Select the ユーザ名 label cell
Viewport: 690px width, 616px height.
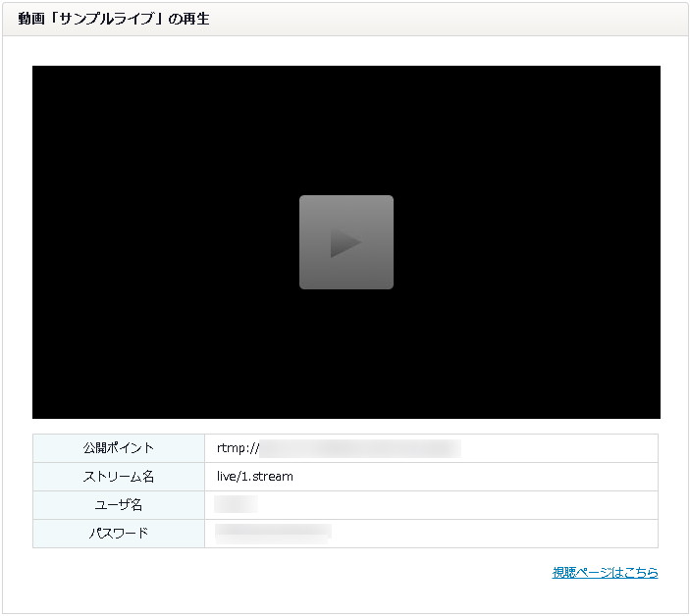pos(119,505)
